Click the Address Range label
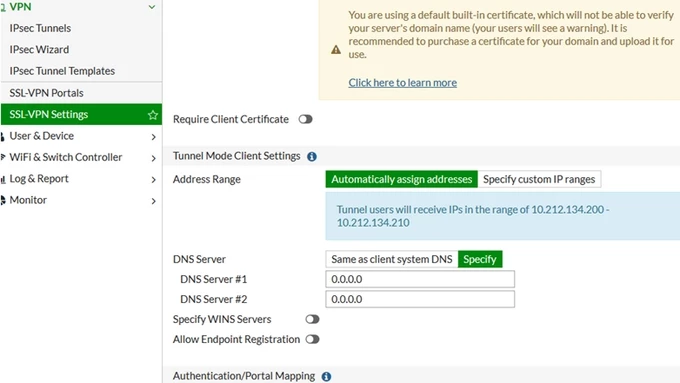The image size is (680, 383). coord(206,180)
